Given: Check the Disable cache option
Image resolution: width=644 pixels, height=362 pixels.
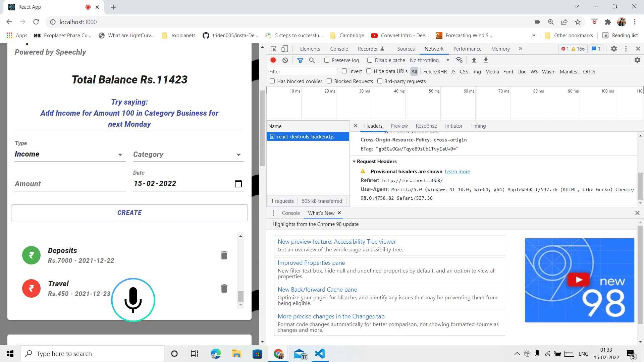Looking at the screenshot, I should 370,60.
